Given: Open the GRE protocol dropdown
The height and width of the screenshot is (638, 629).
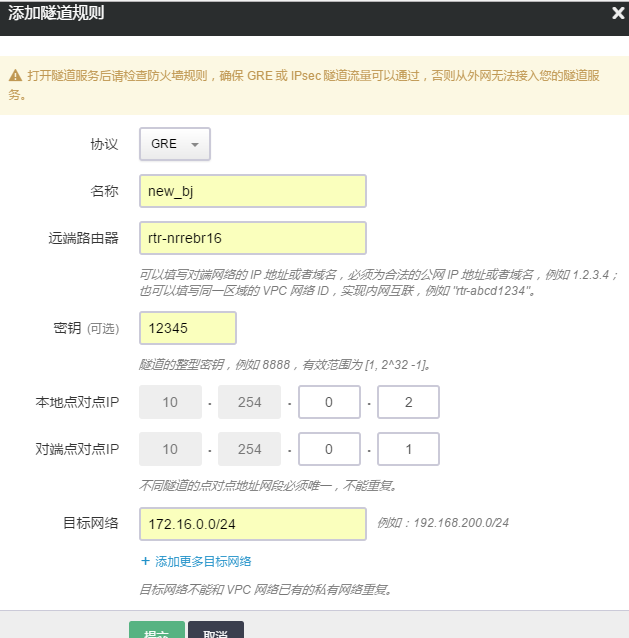Looking at the screenshot, I should click(x=174, y=144).
